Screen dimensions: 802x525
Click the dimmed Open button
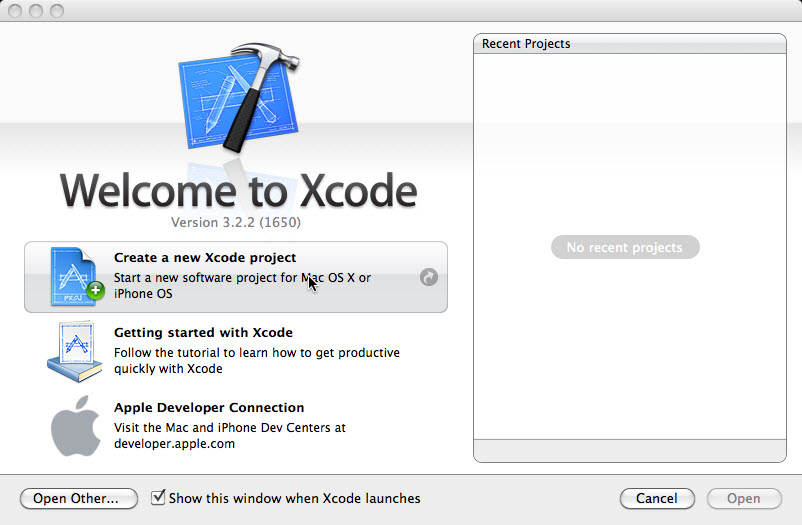pyautogui.click(x=744, y=498)
